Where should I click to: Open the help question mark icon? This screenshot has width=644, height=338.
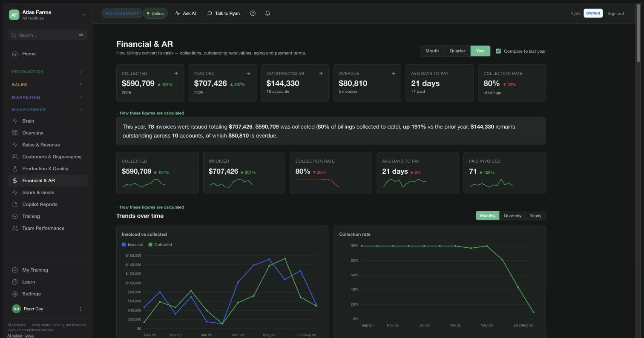click(x=253, y=13)
